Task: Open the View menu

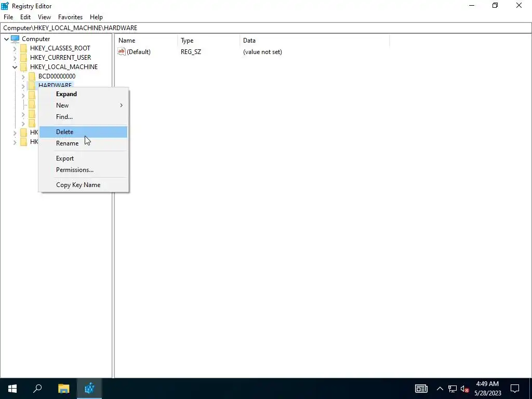Action: pos(44,17)
